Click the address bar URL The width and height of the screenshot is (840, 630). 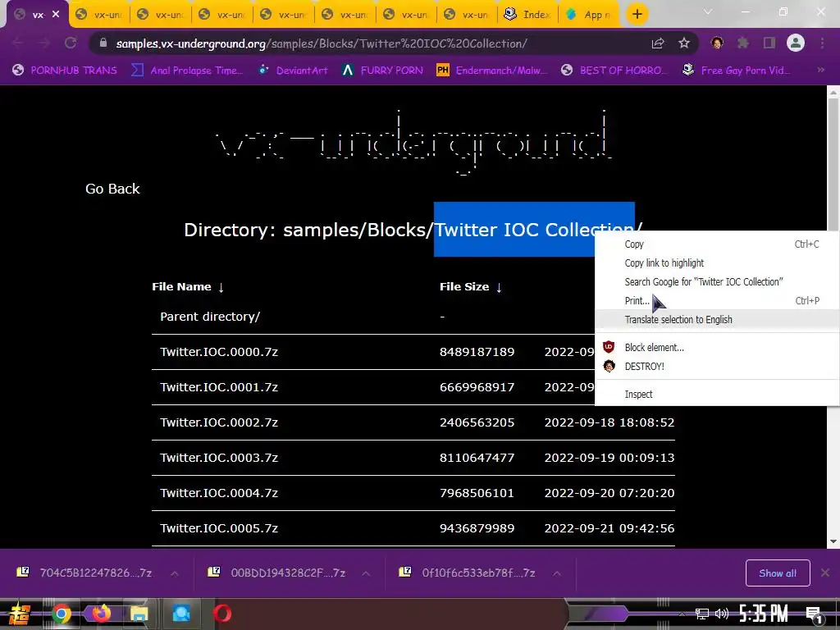(x=322, y=43)
